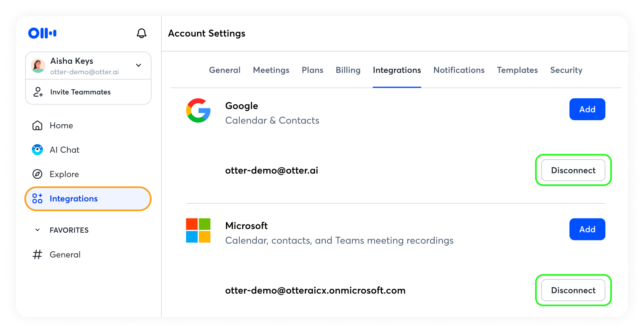
Task: Open Explore compass icon
Action: tap(37, 174)
